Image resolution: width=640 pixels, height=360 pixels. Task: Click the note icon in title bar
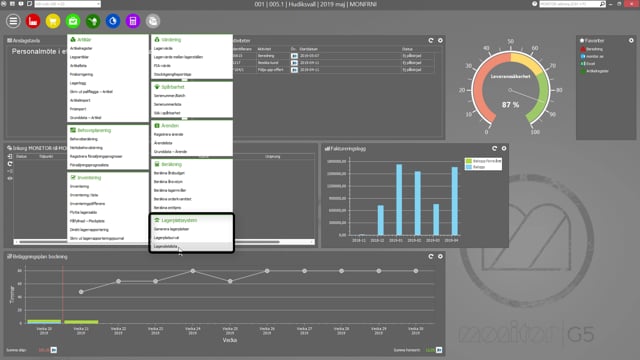[x=29, y=4]
